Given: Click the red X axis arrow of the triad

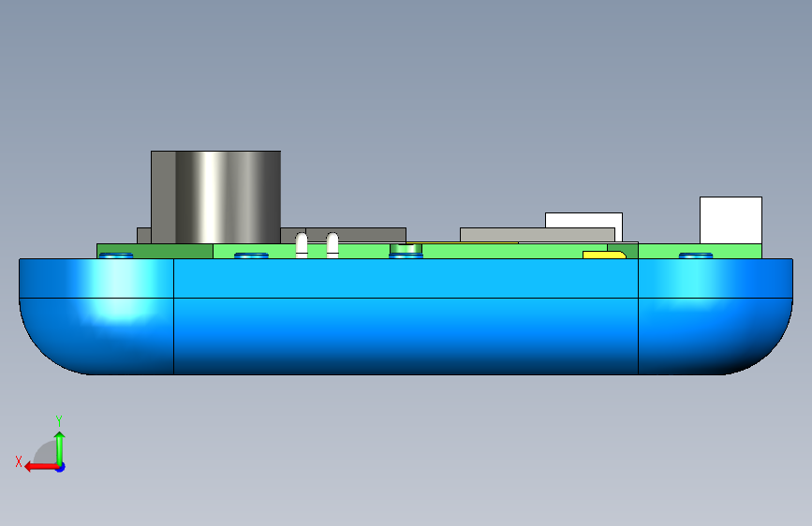Looking at the screenshot, I should [41, 467].
